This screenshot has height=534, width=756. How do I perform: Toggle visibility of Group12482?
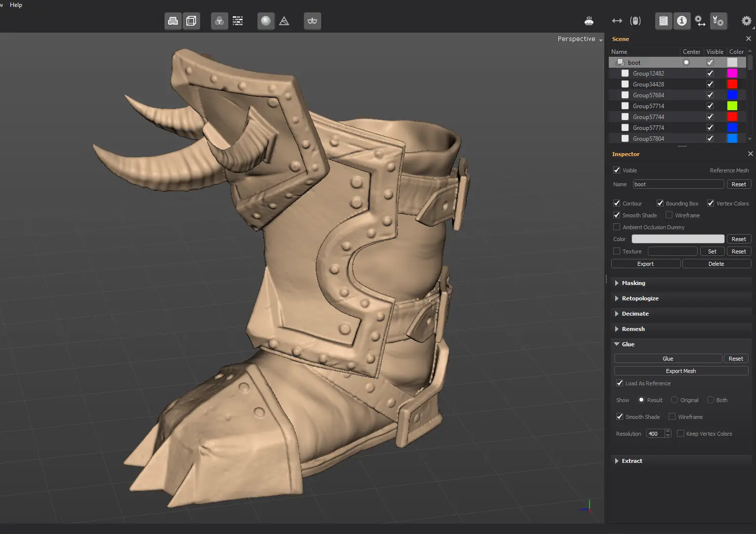click(x=710, y=73)
